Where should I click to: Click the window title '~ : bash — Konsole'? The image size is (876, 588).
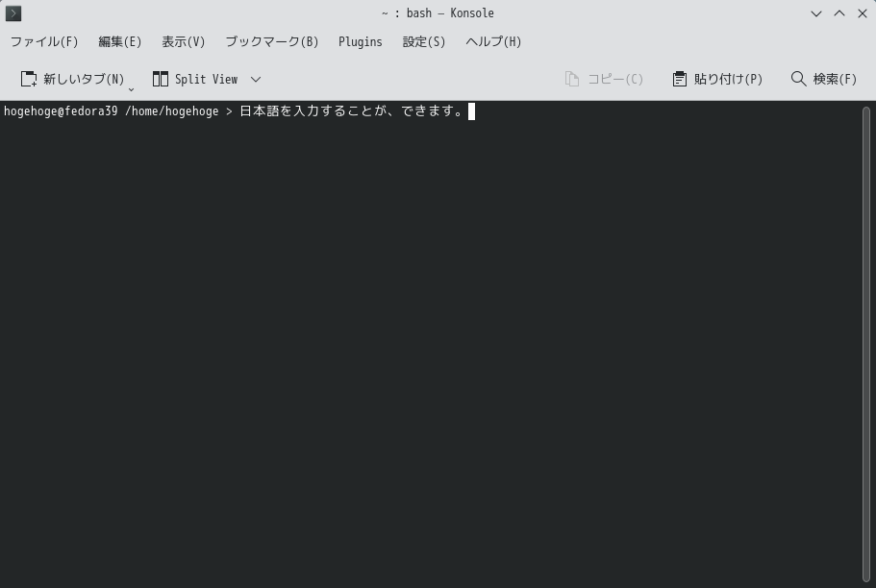pos(438,13)
